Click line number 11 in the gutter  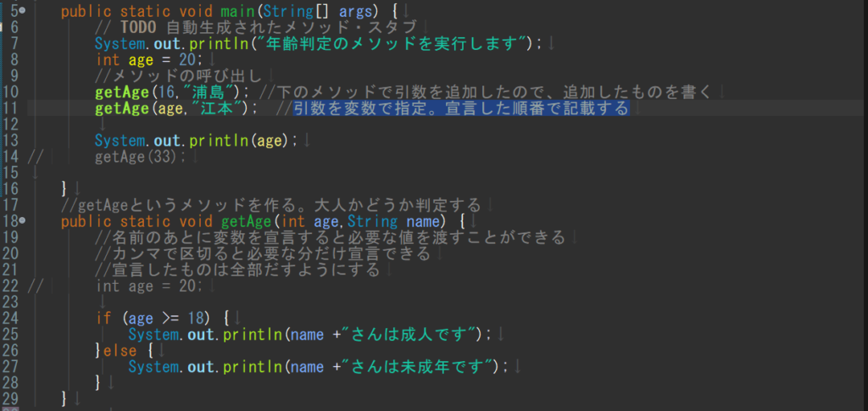click(x=11, y=108)
